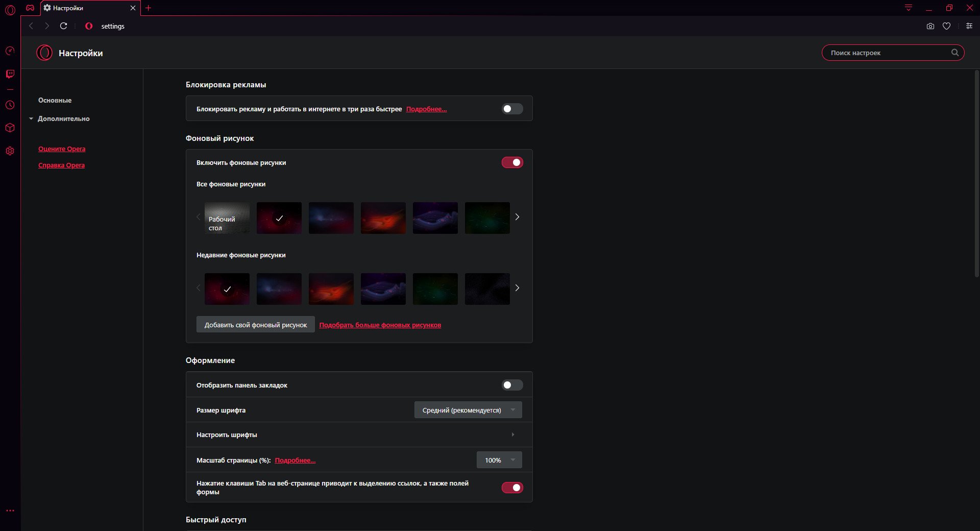Open the Основные settings section

click(55, 100)
